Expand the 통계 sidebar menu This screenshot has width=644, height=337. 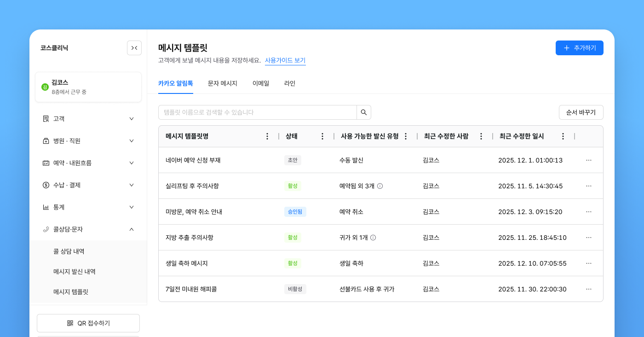tap(88, 207)
